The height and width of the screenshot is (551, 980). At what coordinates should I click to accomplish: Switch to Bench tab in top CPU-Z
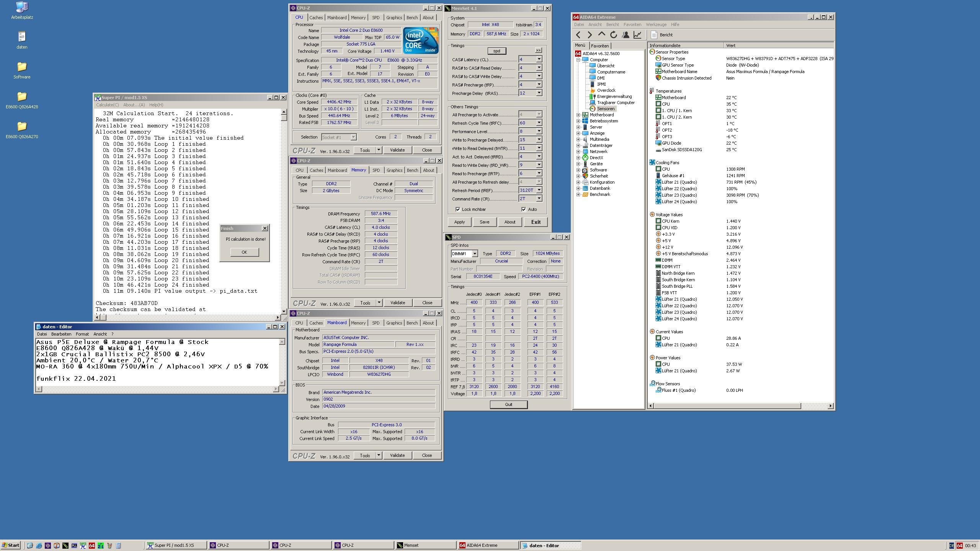412,18
